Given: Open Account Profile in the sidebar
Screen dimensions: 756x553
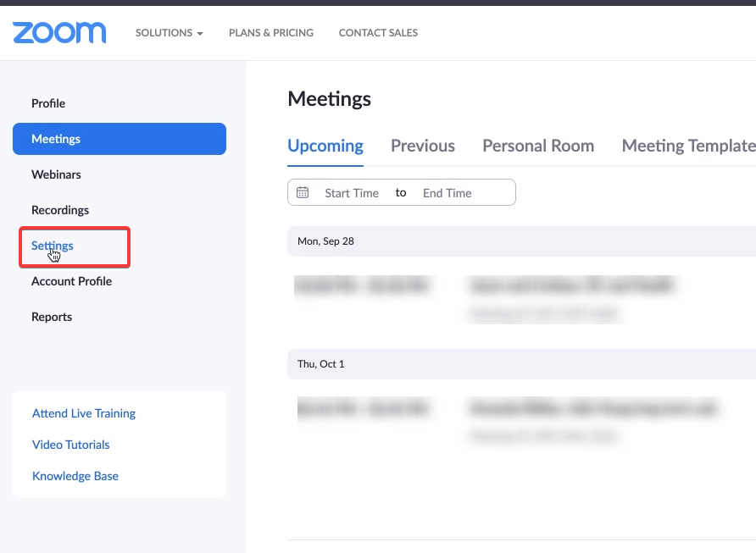Looking at the screenshot, I should point(71,281).
